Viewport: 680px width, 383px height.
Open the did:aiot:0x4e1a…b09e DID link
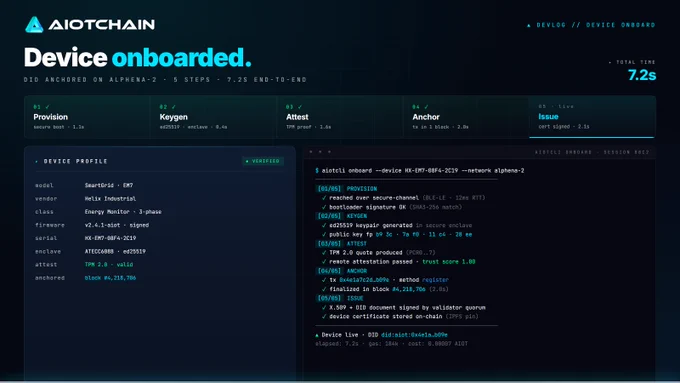(414, 335)
